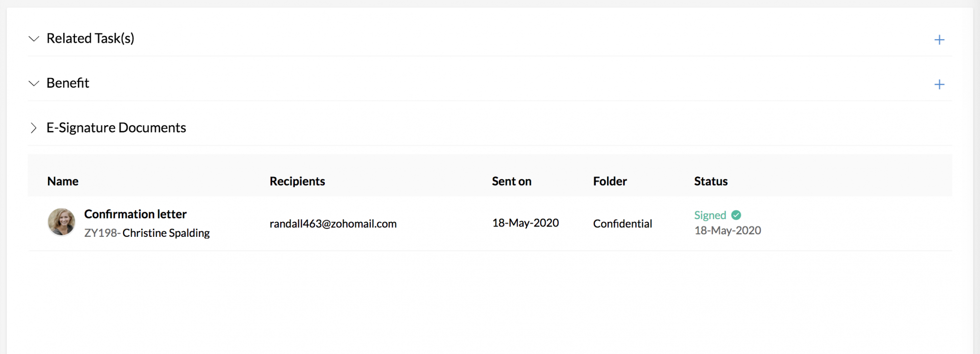Click the Signed status label
The width and height of the screenshot is (980, 354).
(710, 215)
